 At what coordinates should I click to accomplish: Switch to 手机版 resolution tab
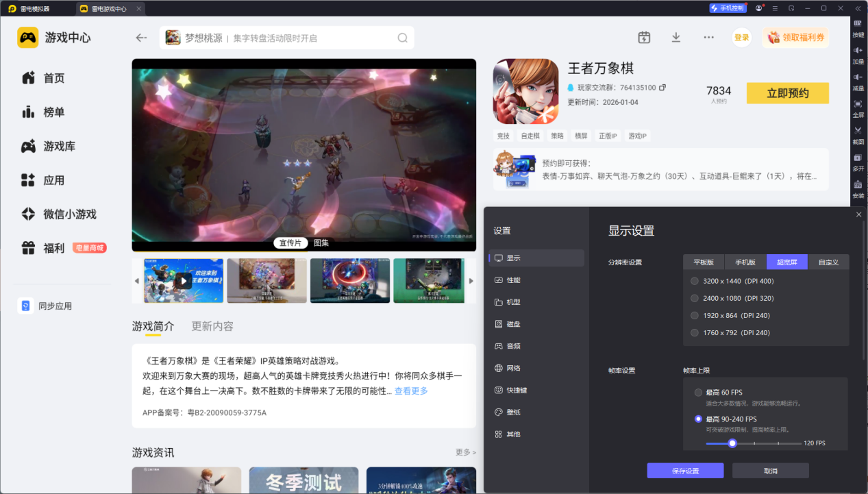click(745, 262)
